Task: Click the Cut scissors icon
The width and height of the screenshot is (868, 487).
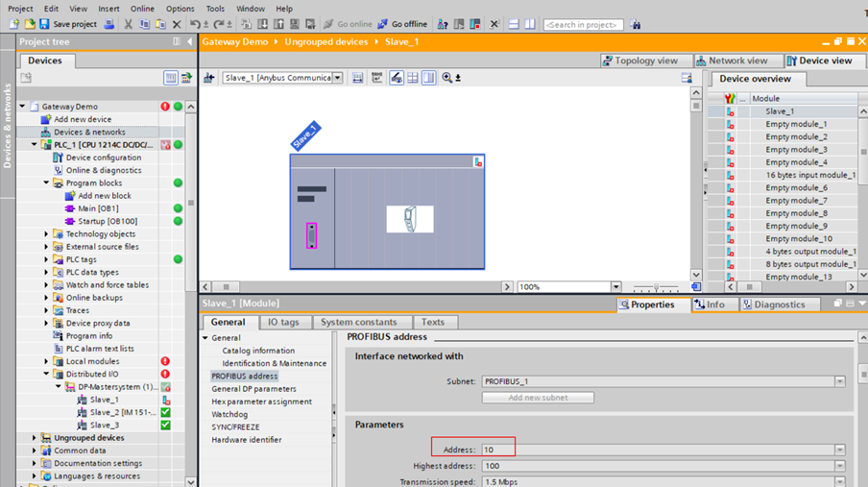Action: coord(128,24)
